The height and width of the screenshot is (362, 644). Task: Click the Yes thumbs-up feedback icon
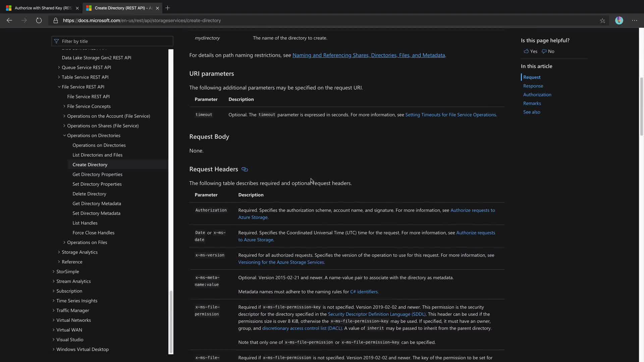(526, 51)
